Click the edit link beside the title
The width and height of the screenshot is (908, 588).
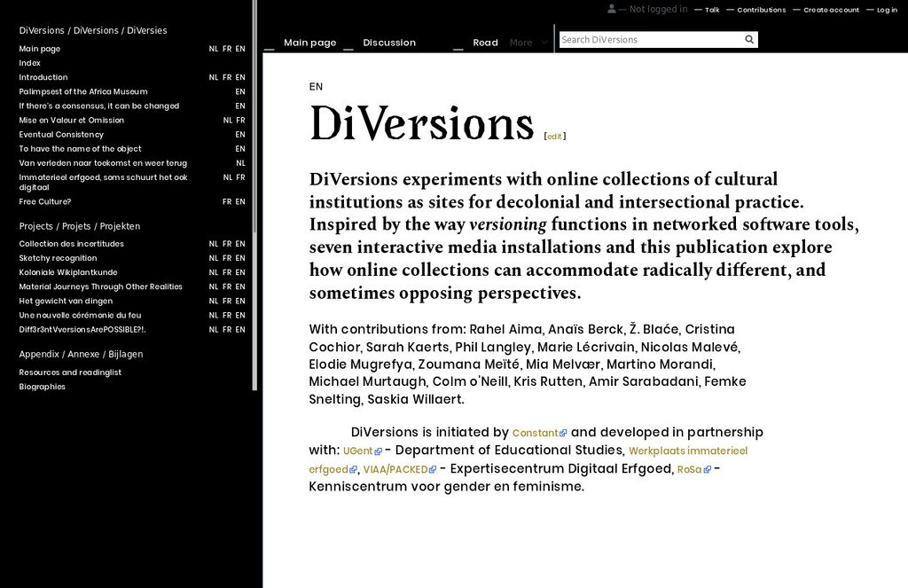pos(554,137)
